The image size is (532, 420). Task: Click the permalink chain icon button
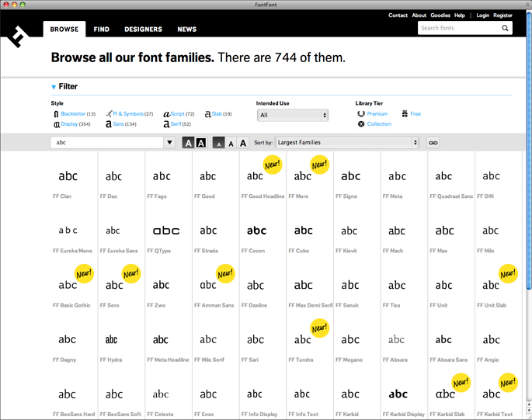click(x=433, y=143)
